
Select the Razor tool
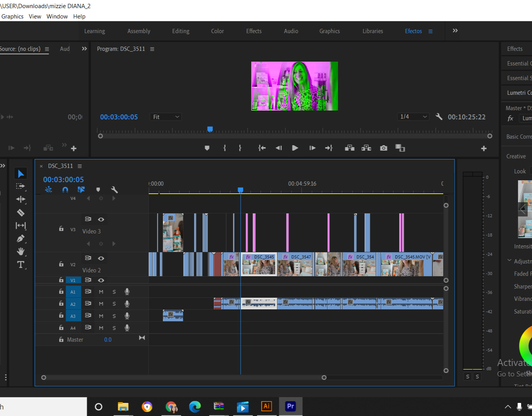(x=21, y=212)
